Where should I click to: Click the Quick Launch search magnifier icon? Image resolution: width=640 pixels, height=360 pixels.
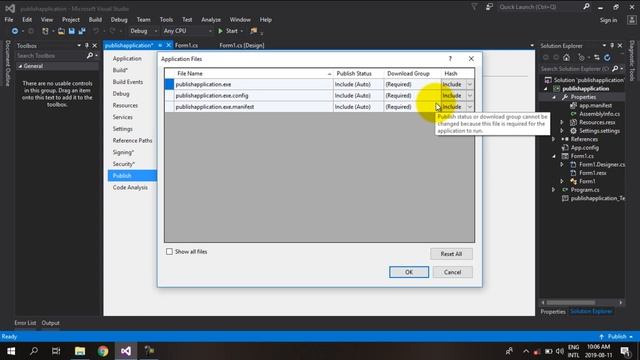click(x=586, y=7)
